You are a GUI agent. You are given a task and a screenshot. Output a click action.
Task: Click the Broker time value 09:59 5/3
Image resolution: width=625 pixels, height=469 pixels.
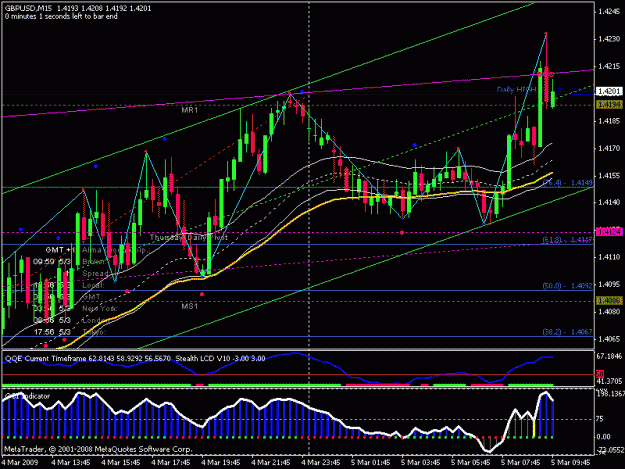52,262
